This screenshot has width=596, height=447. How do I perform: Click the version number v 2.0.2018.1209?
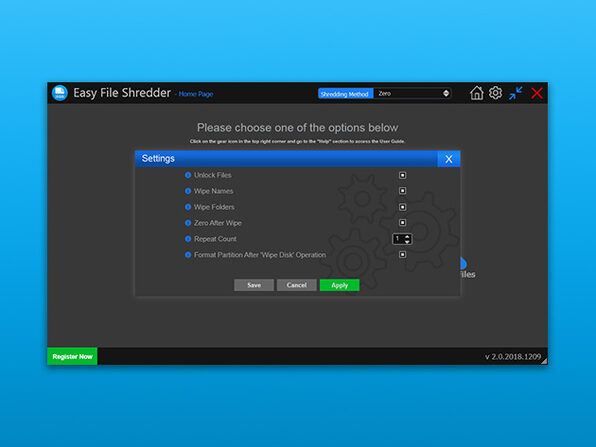click(x=513, y=357)
